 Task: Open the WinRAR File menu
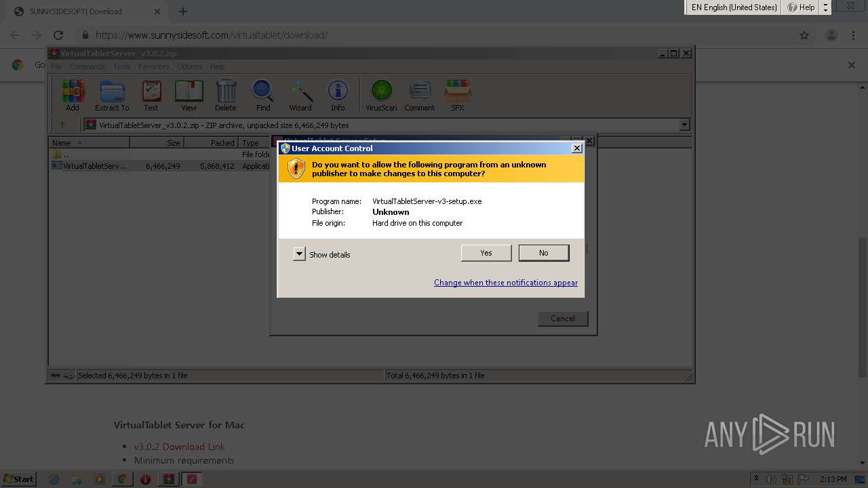pos(56,66)
